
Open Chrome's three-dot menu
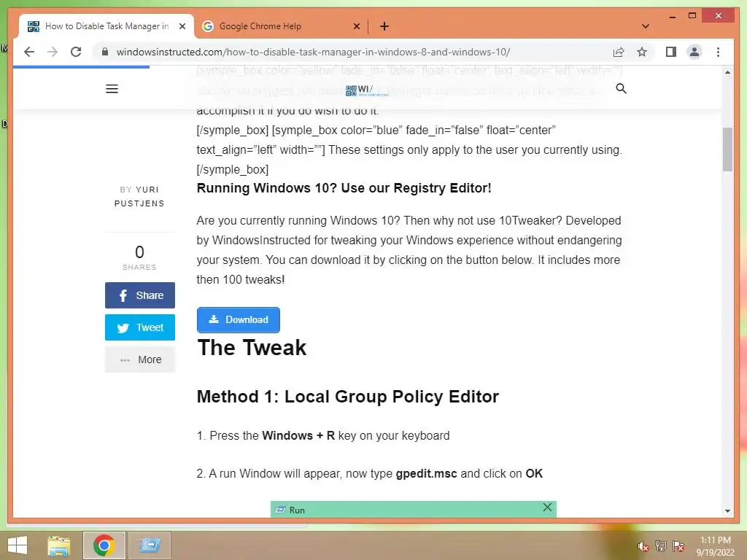pyautogui.click(x=718, y=52)
